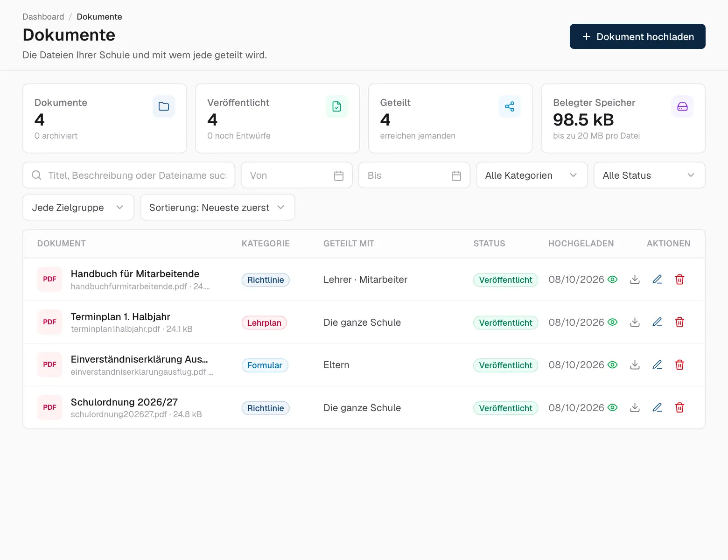Delete the Einverständniserklärung document
Image resolution: width=728 pixels, height=560 pixels.
[x=679, y=365]
